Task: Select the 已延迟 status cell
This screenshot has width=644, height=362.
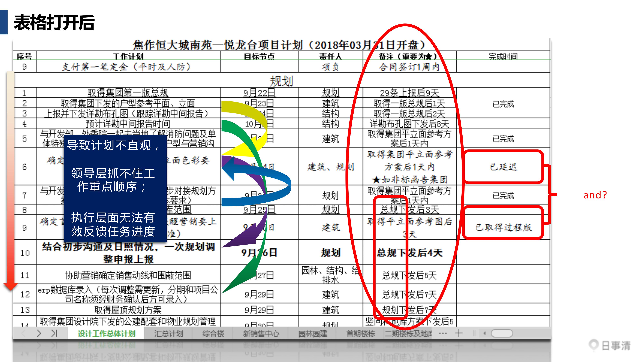Action: click(x=503, y=166)
